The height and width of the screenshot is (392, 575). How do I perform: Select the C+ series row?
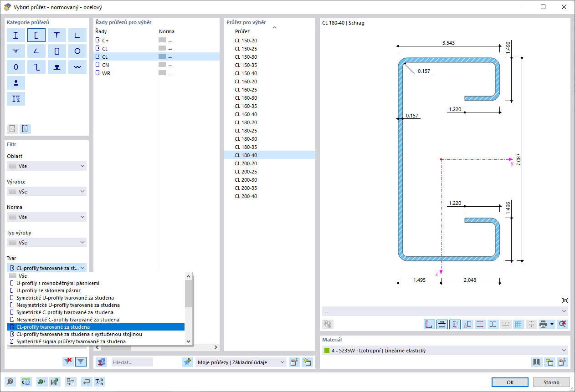[x=156, y=41]
